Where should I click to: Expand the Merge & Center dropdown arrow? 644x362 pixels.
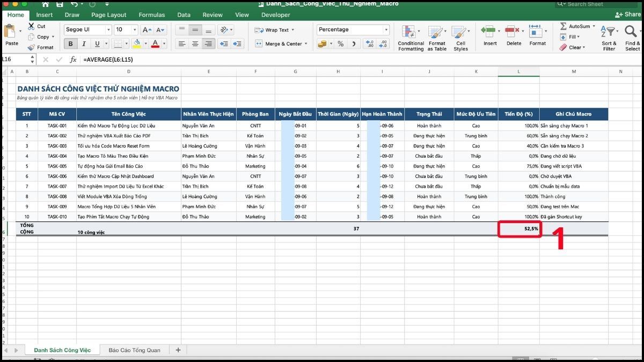click(306, 44)
